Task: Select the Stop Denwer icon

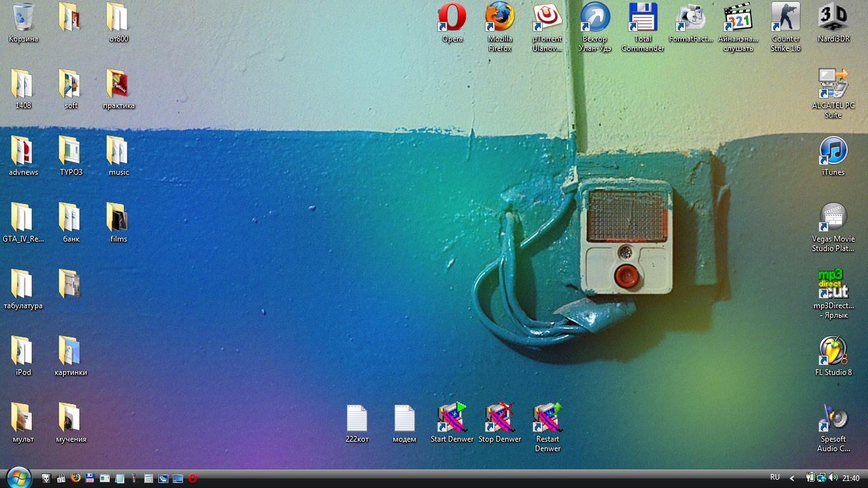Action: tap(499, 418)
